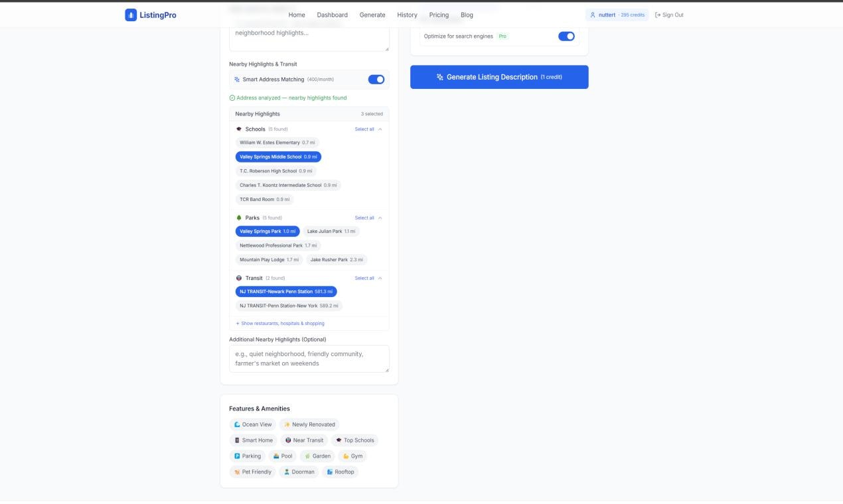Click the ListingPro logo icon

pyautogui.click(x=131, y=15)
